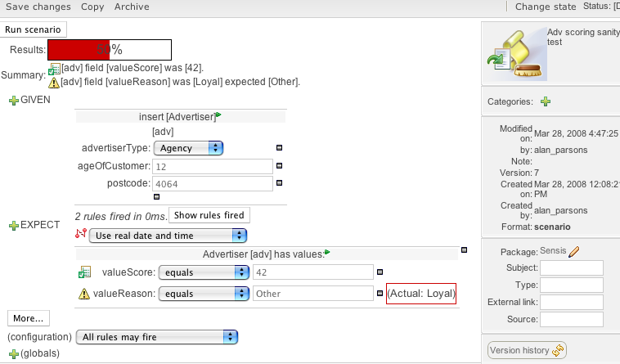The image size is (620, 364).
Task: Click the Show rules fired button
Action: (209, 215)
